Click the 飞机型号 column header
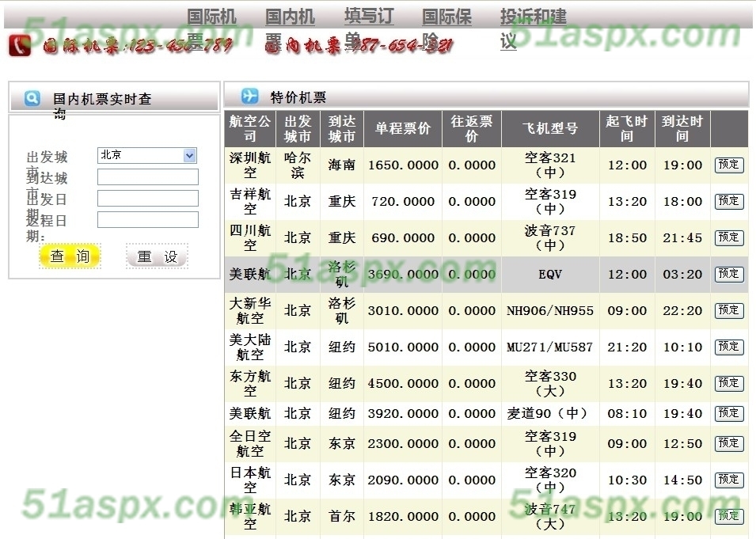Screen dimensions: 756x539 [550, 128]
